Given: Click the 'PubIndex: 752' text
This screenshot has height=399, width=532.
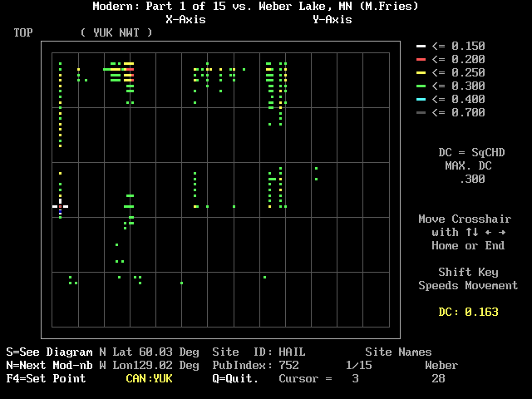Looking at the screenshot, I should click(255, 365).
